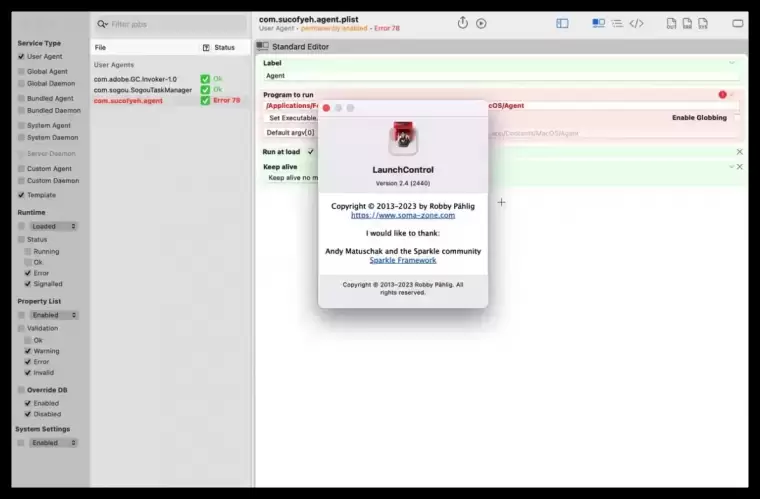Click the File column header

[100, 47]
